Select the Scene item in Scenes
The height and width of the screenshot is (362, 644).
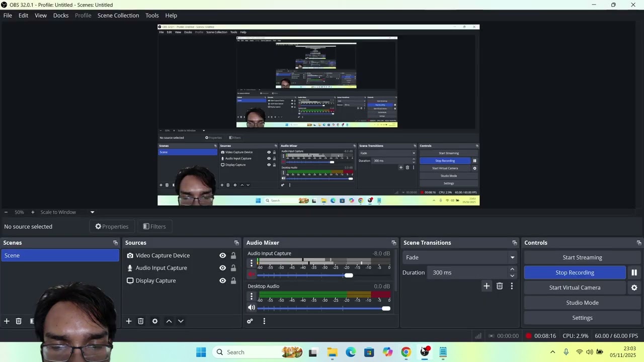click(60, 255)
